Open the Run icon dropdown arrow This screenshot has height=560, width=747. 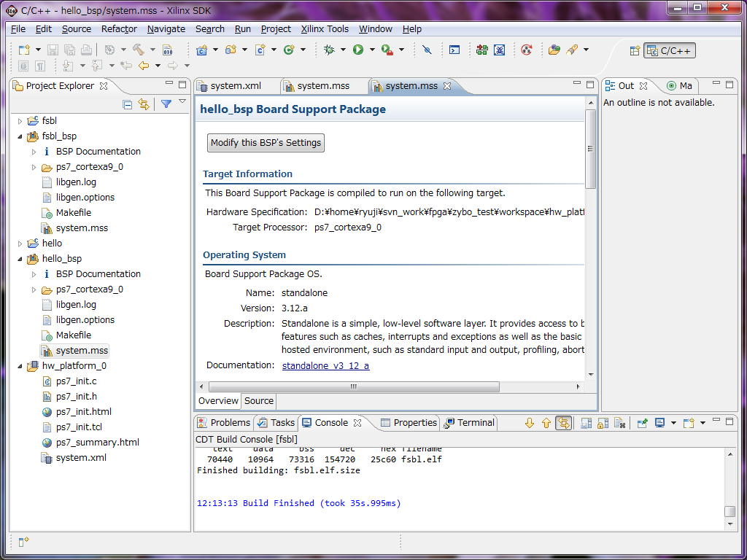pyautogui.click(x=372, y=50)
